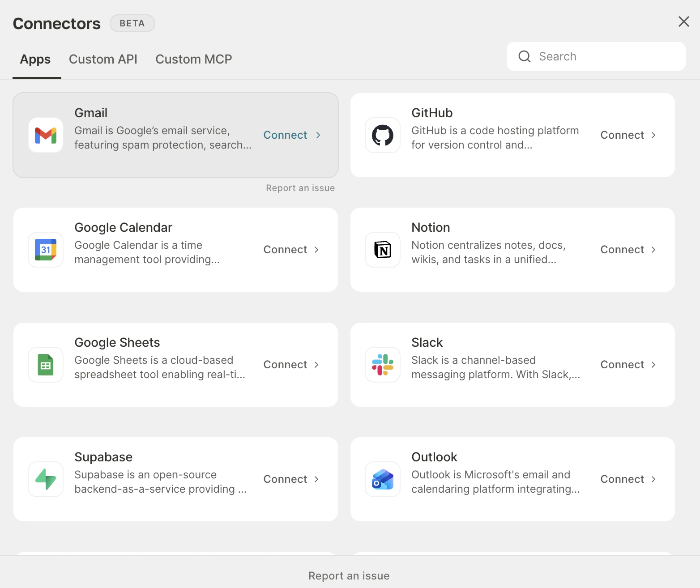The width and height of the screenshot is (700, 588).
Task: Switch to the Apps tab
Action: [35, 59]
